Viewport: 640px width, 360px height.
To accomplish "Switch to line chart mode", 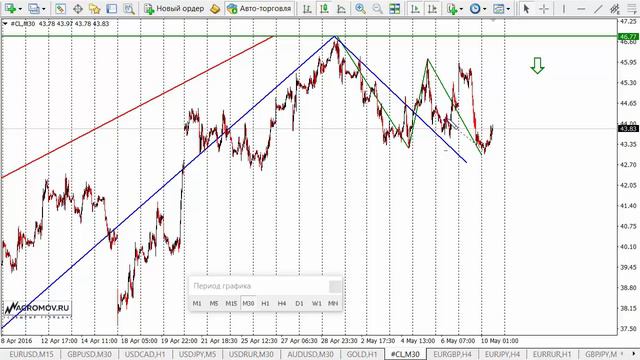I will [x=342, y=8].
